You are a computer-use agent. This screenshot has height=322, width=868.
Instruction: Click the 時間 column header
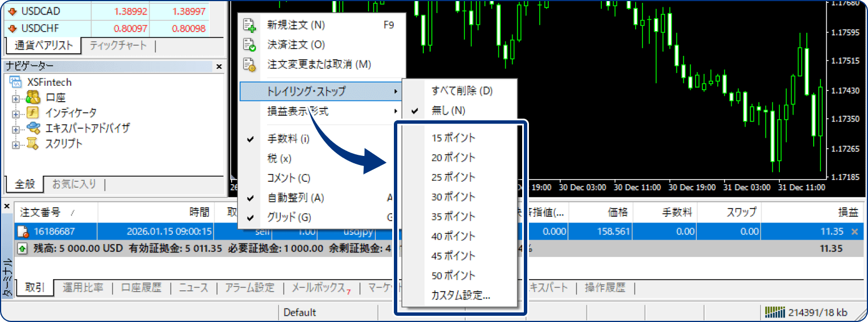point(157,212)
